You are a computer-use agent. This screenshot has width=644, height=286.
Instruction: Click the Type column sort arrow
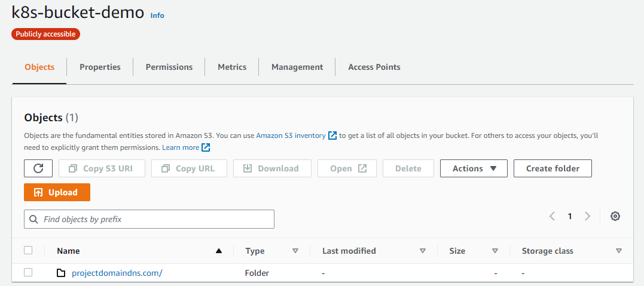(x=295, y=251)
